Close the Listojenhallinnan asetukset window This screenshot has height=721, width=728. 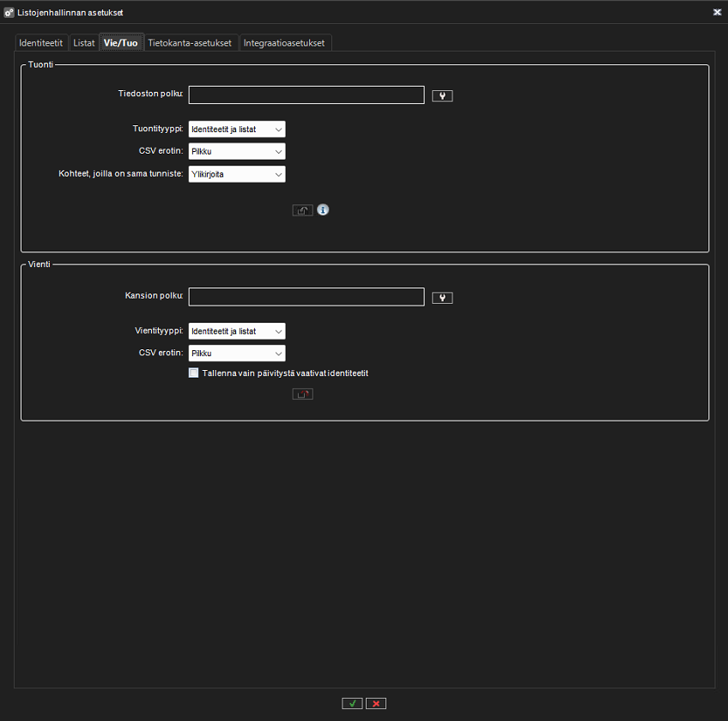717,13
